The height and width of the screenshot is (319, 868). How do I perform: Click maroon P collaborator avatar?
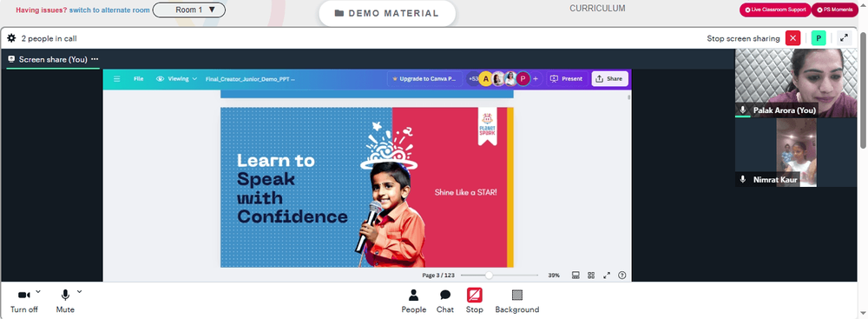tap(523, 79)
